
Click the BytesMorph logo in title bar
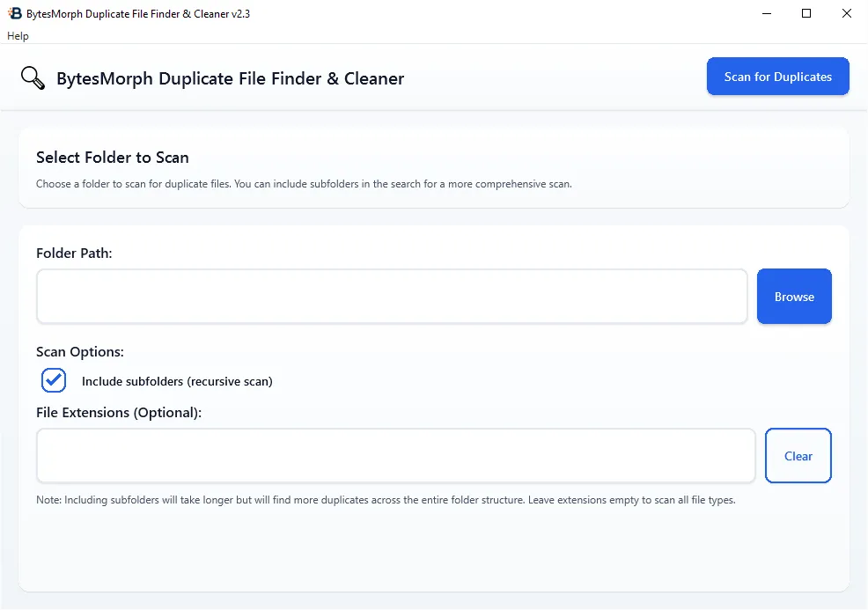(x=15, y=13)
